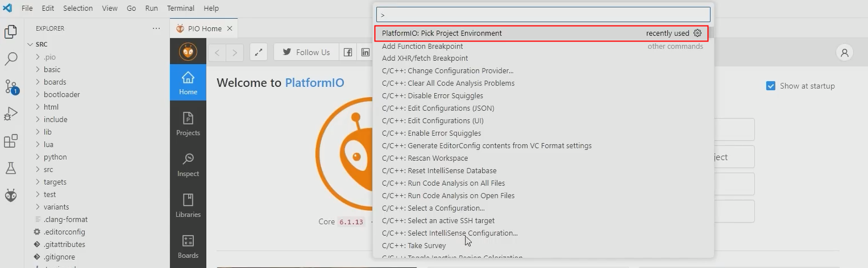Click the Follow Us Twitter button
Viewport: 868px width, 268px height.
pyautogui.click(x=306, y=52)
